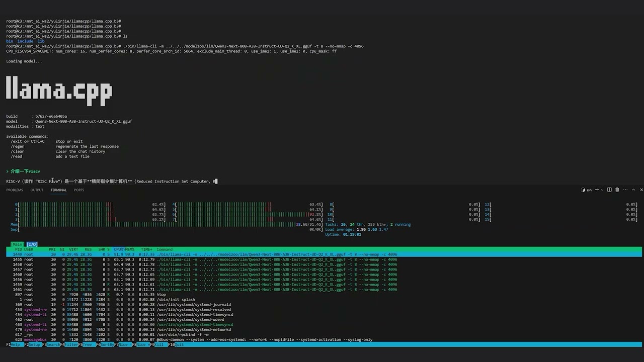Image resolution: width=644 pixels, height=362 pixels.
Task: Click the Tasks count line in htop
Action: 368,225
